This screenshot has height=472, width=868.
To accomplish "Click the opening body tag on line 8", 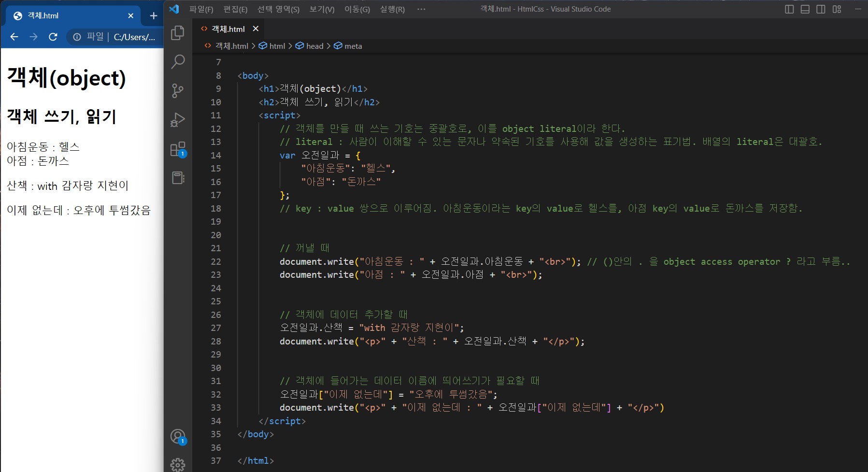I will click(253, 75).
